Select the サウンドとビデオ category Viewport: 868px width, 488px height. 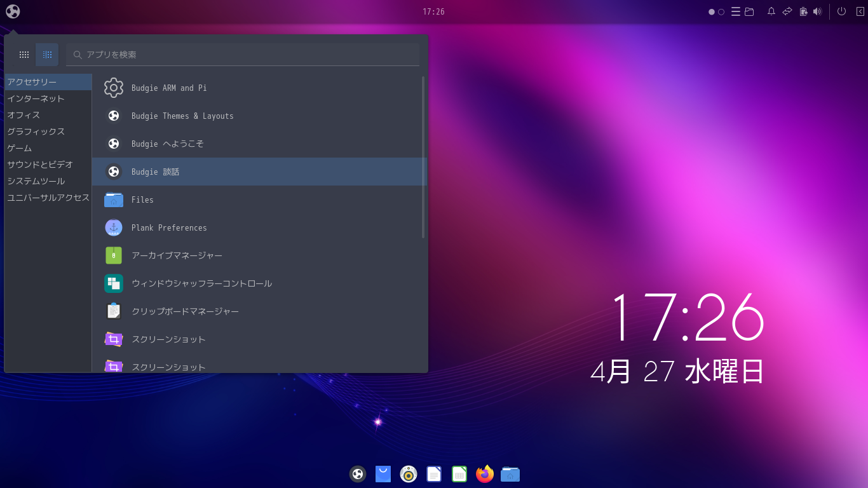(48, 165)
